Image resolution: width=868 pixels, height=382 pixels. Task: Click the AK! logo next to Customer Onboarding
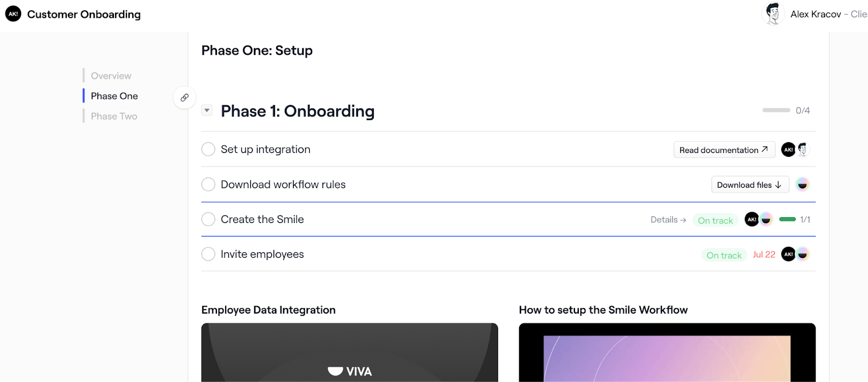pyautogui.click(x=13, y=14)
